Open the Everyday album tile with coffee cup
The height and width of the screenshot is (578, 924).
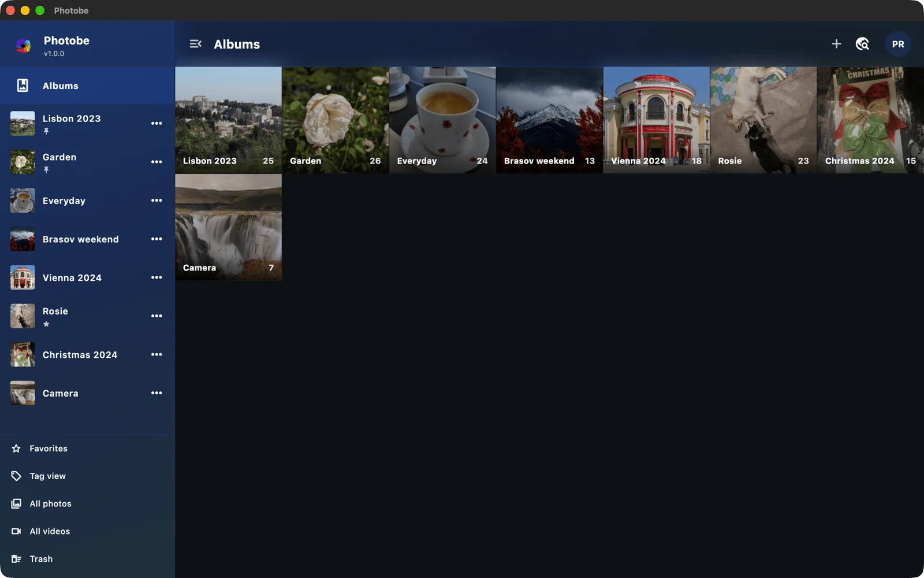[x=442, y=120]
